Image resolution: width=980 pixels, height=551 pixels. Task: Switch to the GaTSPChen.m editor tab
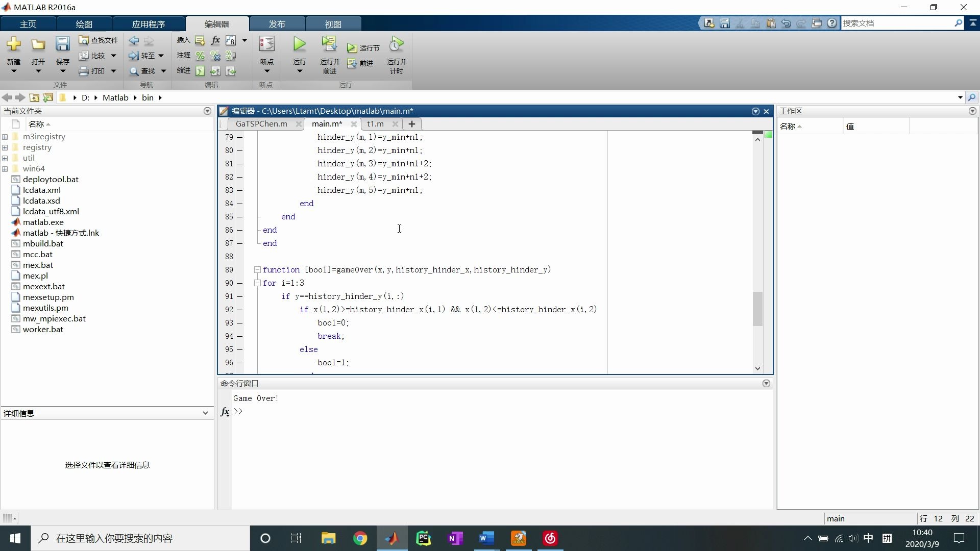tap(261, 123)
